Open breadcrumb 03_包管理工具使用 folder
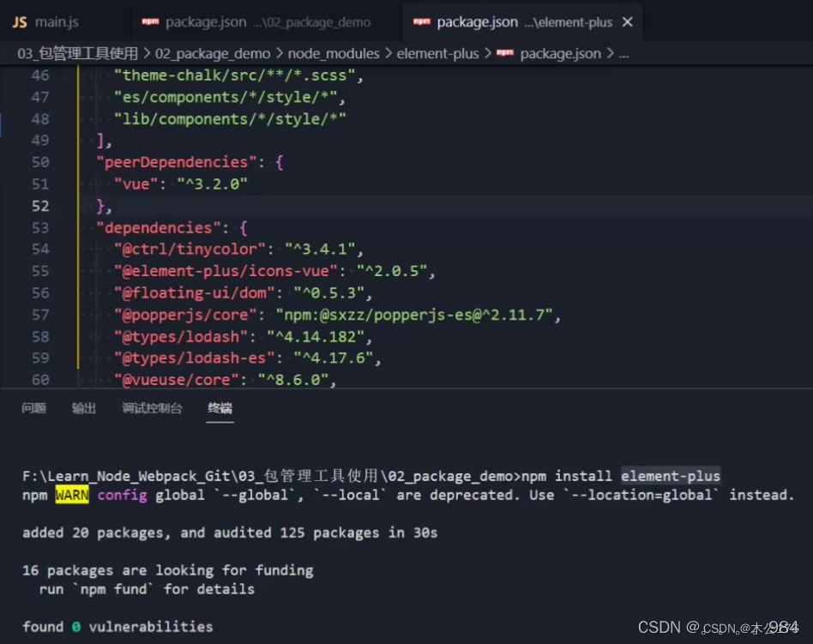The height and width of the screenshot is (644, 813). point(78,53)
